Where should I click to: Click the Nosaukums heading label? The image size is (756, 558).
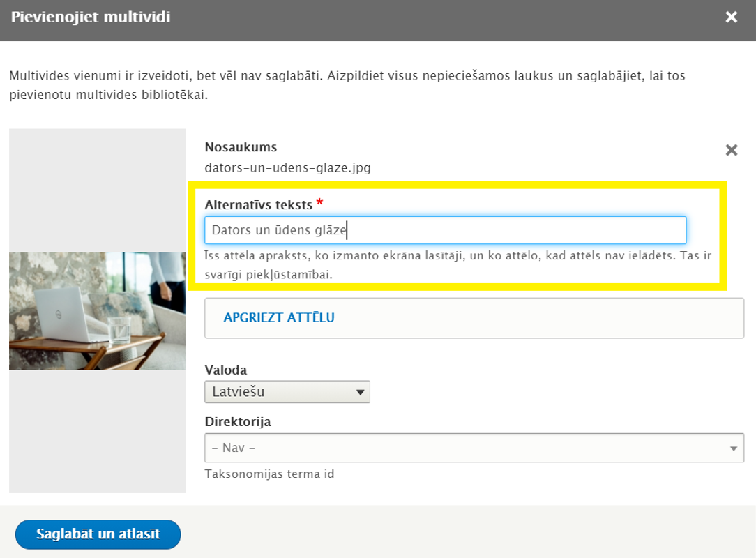click(241, 147)
